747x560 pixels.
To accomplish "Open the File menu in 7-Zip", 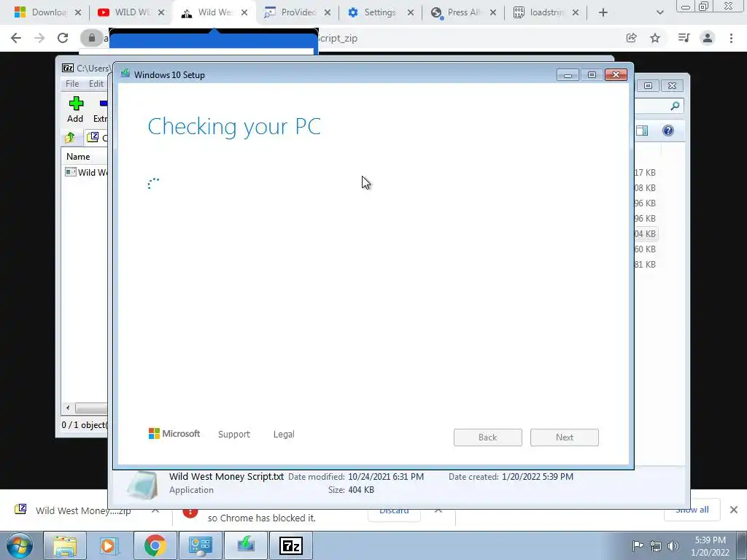I will click(72, 84).
